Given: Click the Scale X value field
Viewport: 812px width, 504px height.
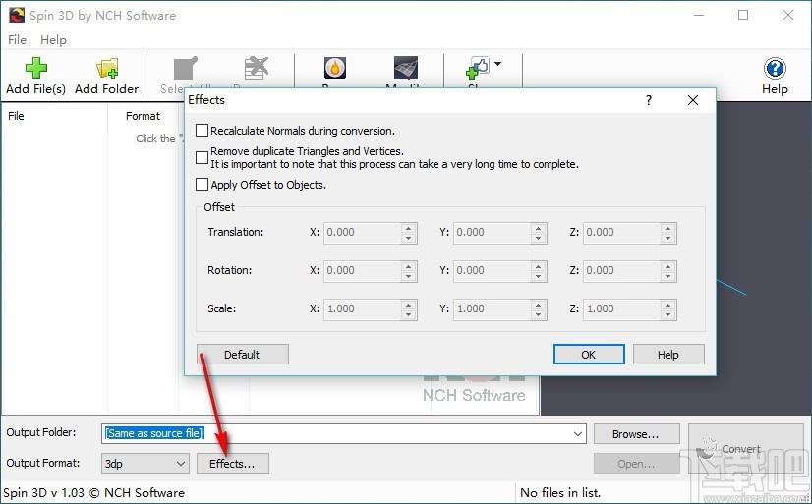Looking at the screenshot, I should (363, 308).
